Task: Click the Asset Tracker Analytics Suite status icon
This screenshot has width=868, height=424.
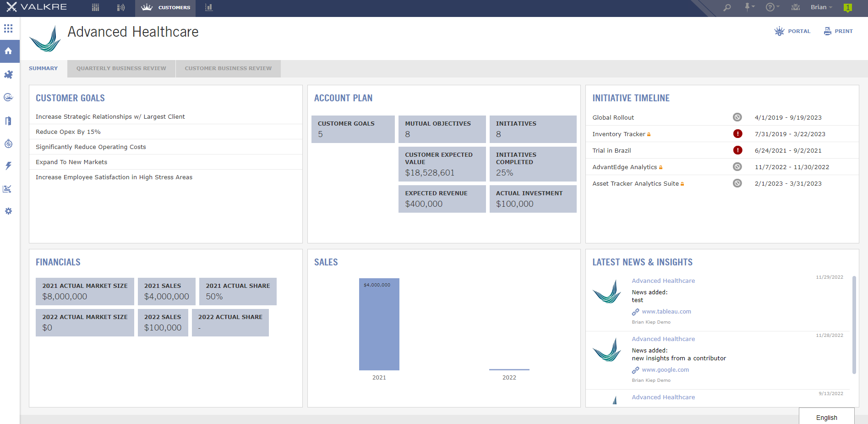Action: point(737,183)
